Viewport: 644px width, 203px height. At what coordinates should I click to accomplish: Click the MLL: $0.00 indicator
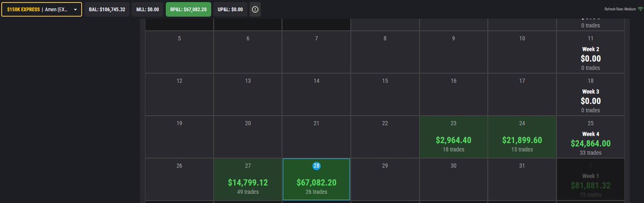point(147,10)
